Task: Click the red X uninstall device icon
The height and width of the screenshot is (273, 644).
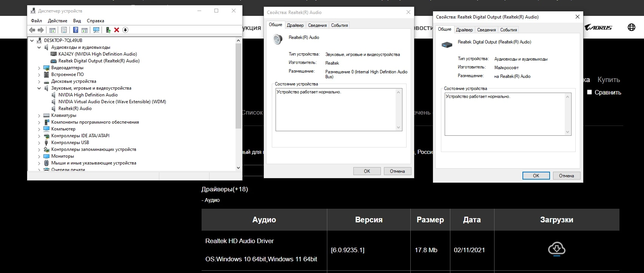Action: click(x=117, y=30)
